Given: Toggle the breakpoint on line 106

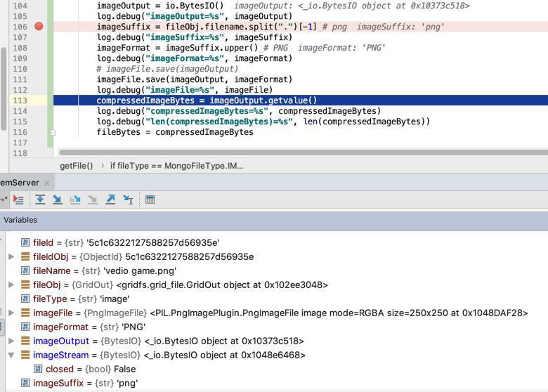Looking at the screenshot, I should (39, 26).
